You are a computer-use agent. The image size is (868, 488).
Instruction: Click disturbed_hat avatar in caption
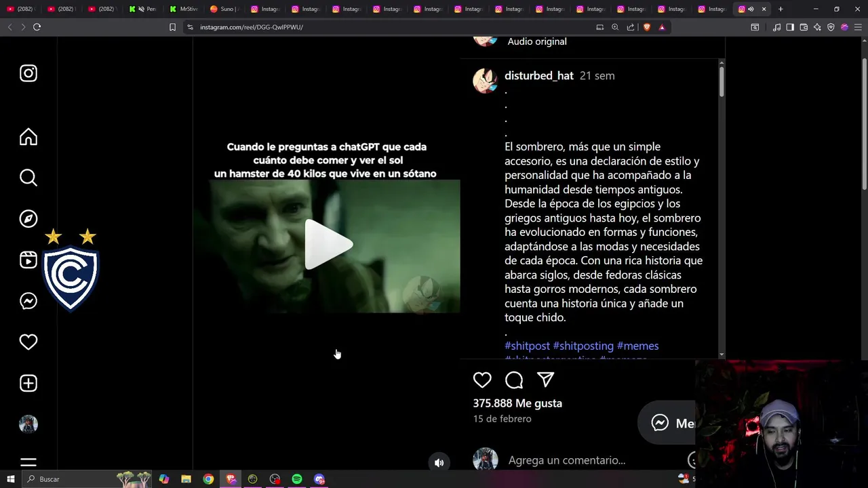pyautogui.click(x=485, y=81)
